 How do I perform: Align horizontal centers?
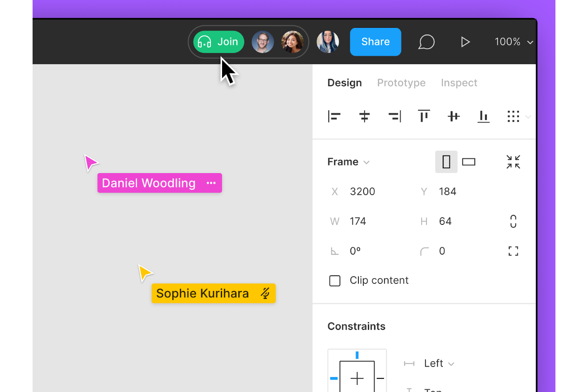pos(364,116)
